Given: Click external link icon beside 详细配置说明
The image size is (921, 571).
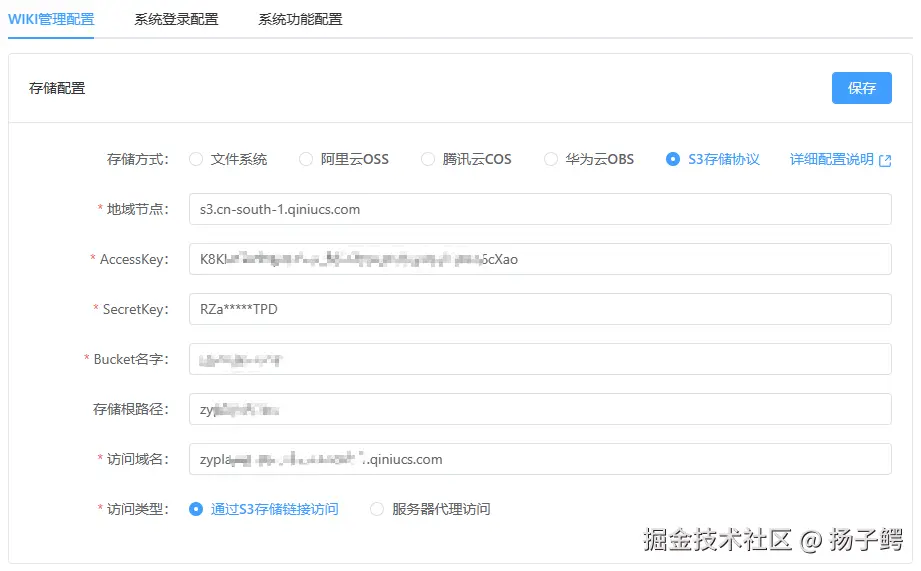Looking at the screenshot, I should tap(885, 160).
